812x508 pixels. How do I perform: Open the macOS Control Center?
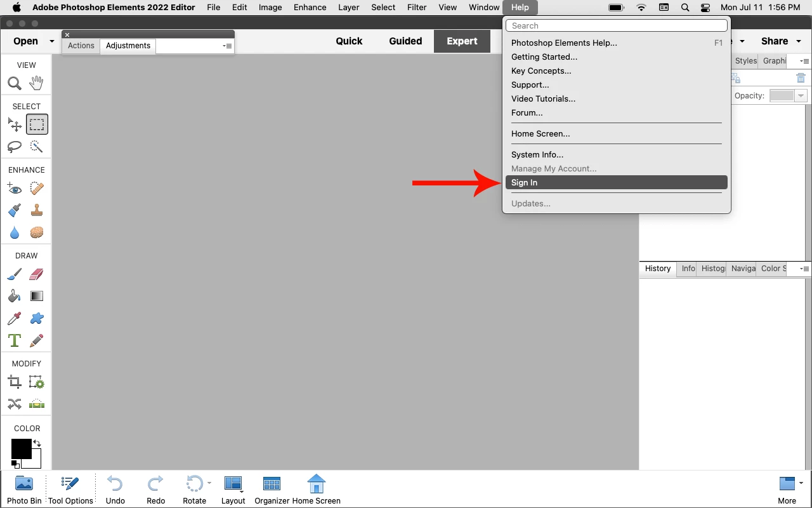tap(705, 8)
